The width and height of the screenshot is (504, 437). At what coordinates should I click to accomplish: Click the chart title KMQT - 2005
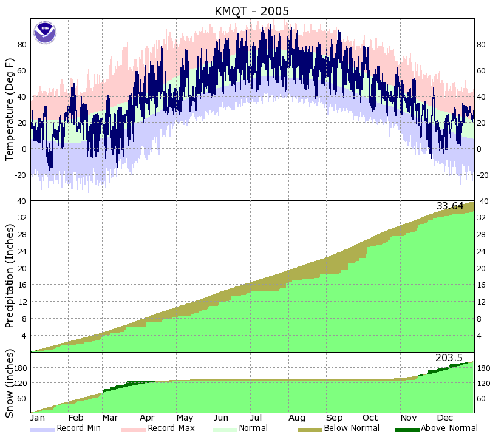(251, 12)
